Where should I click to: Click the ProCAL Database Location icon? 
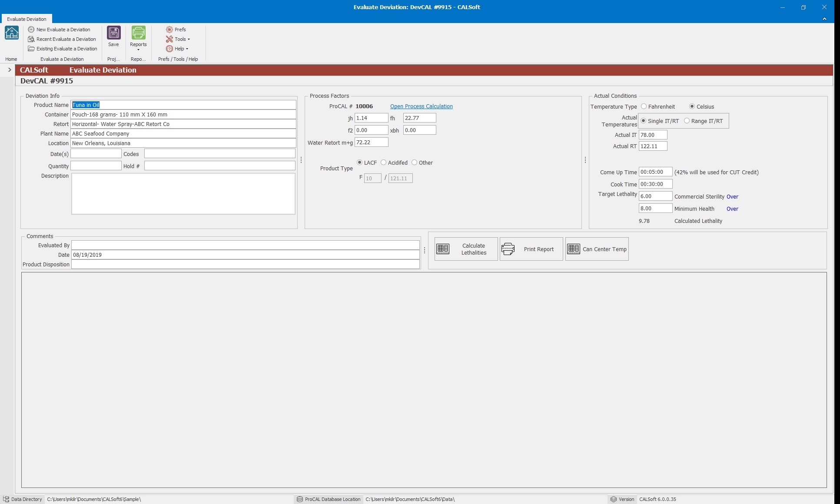pyautogui.click(x=300, y=499)
